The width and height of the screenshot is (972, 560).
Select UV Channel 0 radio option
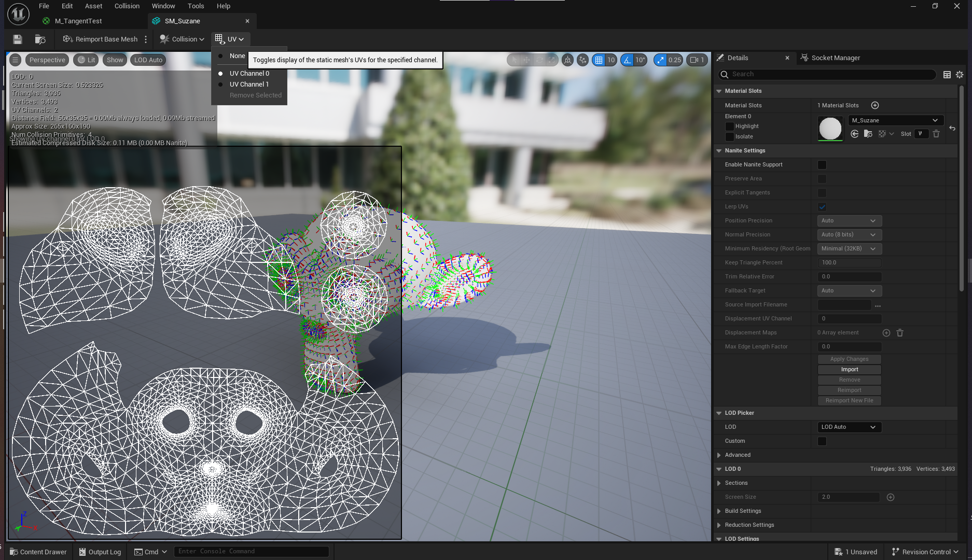249,74
